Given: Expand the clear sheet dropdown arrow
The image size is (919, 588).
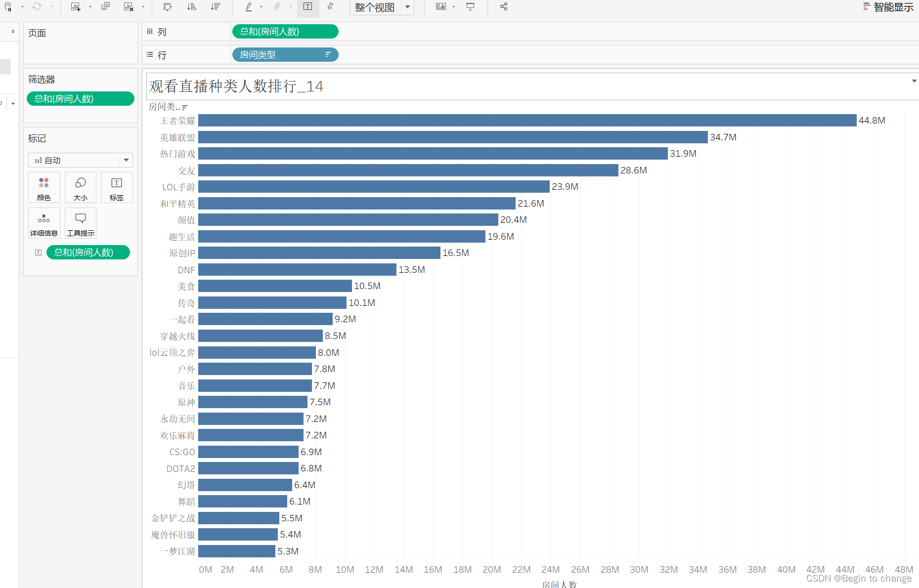Looking at the screenshot, I should (143, 7).
